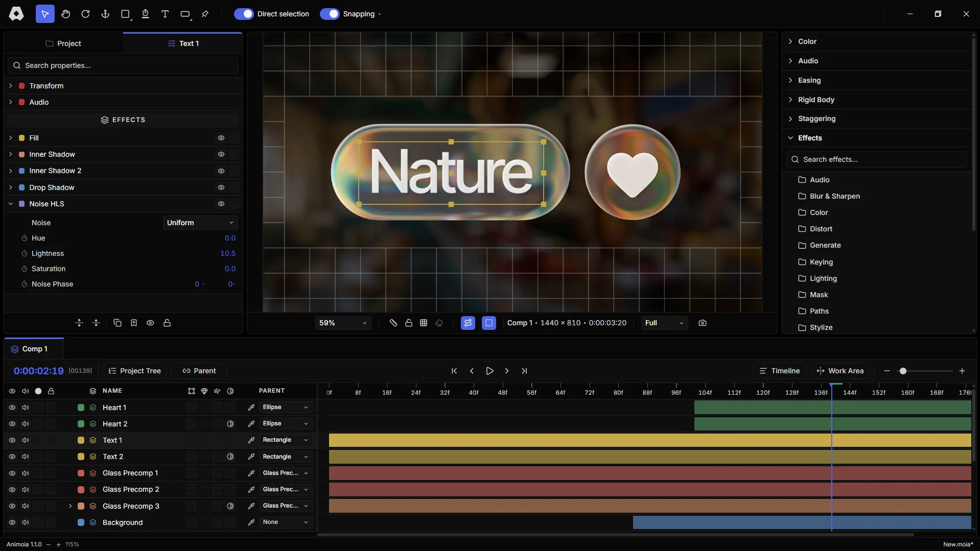Select the rounded rectangle tool
The height and width of the screenshot is (551, 980).
click(185, 14)
